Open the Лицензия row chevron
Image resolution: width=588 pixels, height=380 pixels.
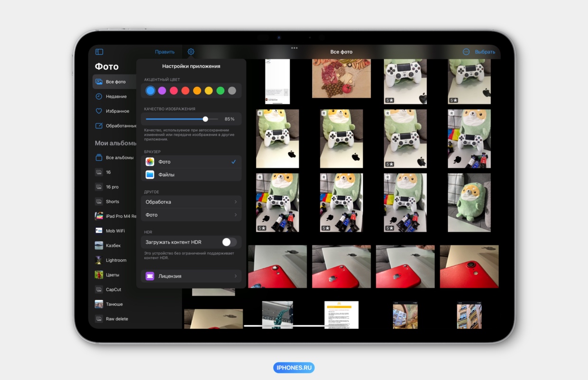coord(235,276)
